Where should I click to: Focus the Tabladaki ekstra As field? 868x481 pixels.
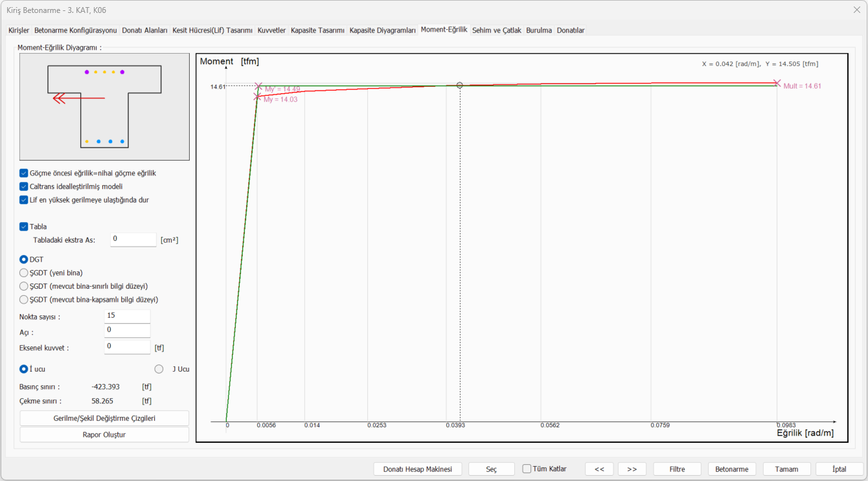tap(133, 240)
